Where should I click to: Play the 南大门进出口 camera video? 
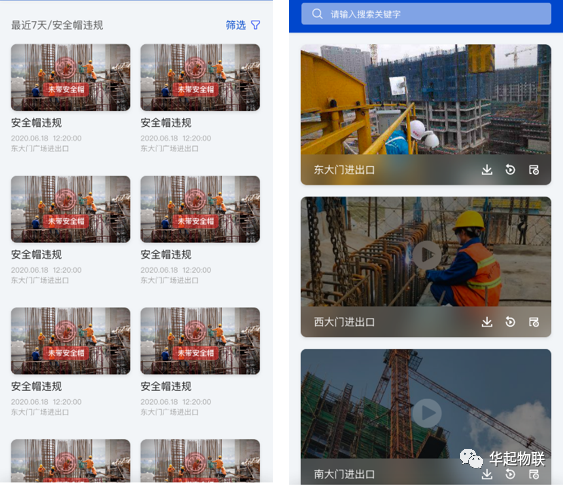tap(427, 413)
